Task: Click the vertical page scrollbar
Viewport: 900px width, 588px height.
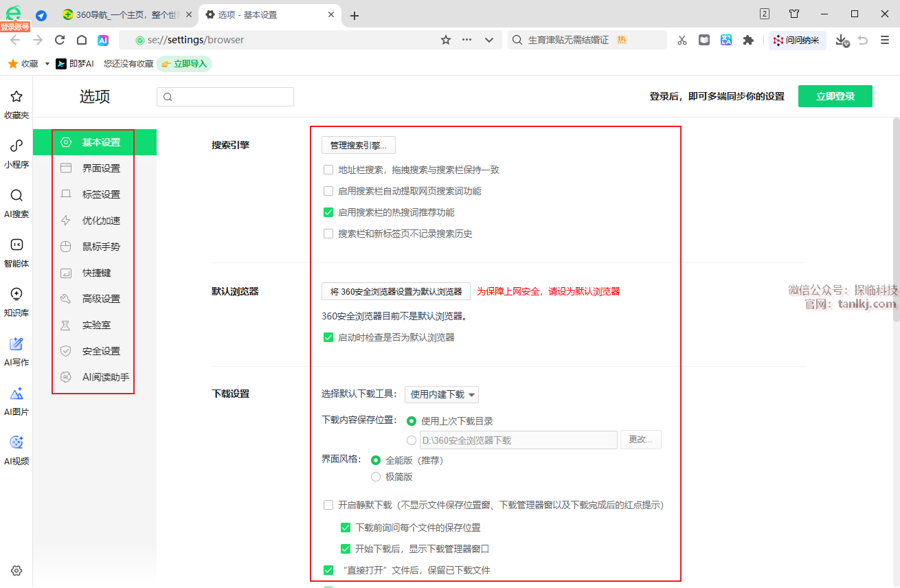Action: point(895,220)
